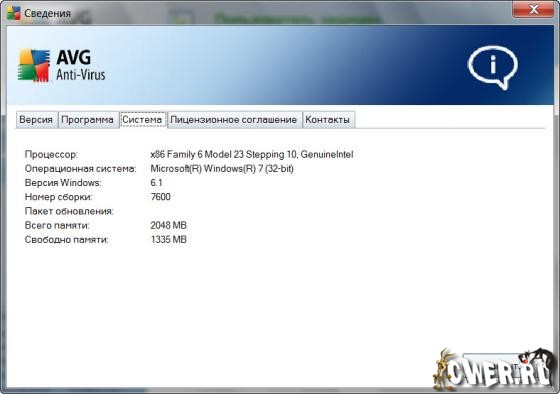Click the Windows version value 6.1
Image resolution: width=560 pixels, height=394 pixels.
click(x=156, y=183)
